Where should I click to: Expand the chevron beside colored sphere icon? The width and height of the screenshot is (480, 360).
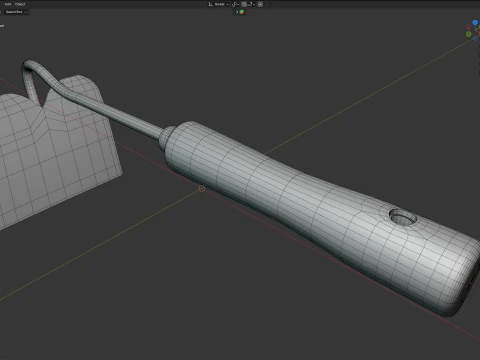coord(237,12)
